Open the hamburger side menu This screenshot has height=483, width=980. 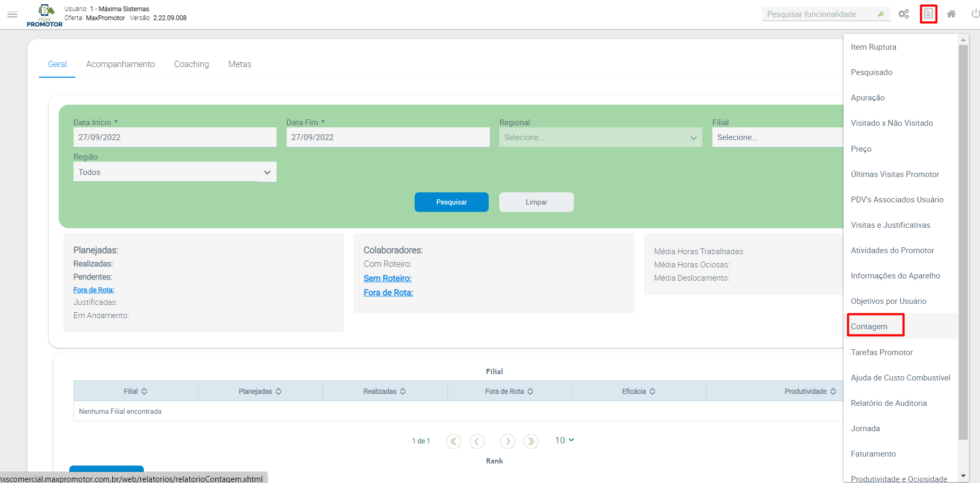point(13,14)
